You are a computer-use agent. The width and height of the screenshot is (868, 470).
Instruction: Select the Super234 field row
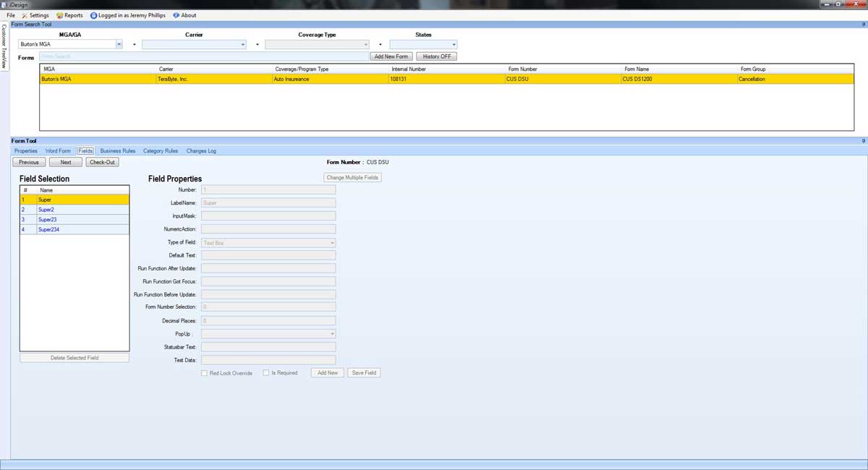click(x=75, y=230)
